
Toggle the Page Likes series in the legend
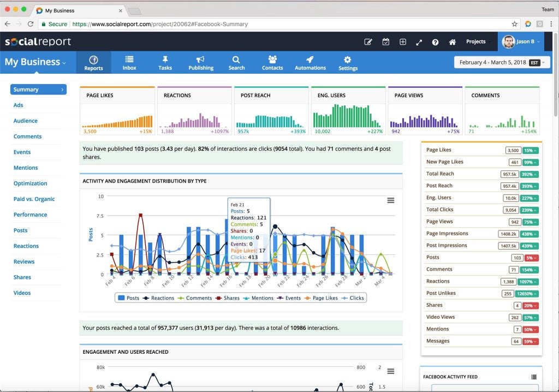[326, 298]
